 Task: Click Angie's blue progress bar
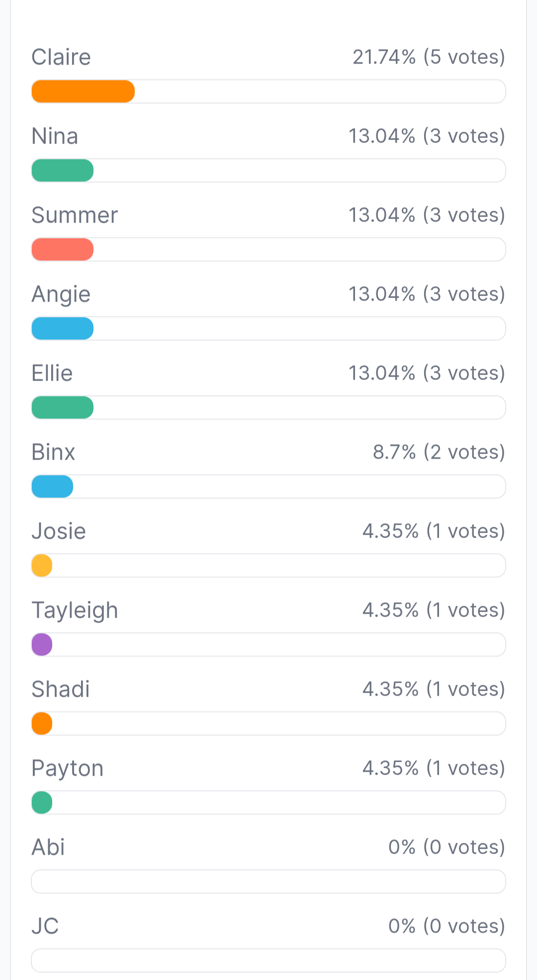pos(63,328)
